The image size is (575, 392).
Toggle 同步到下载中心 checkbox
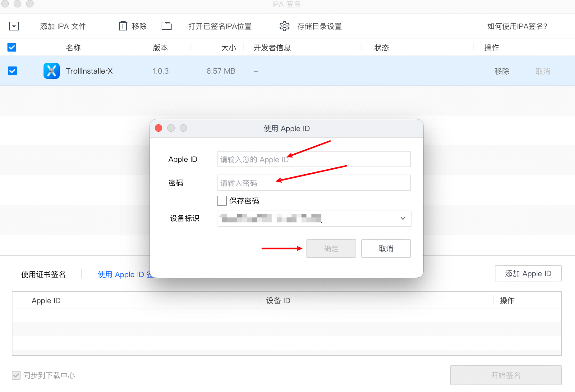click(16, 375)
